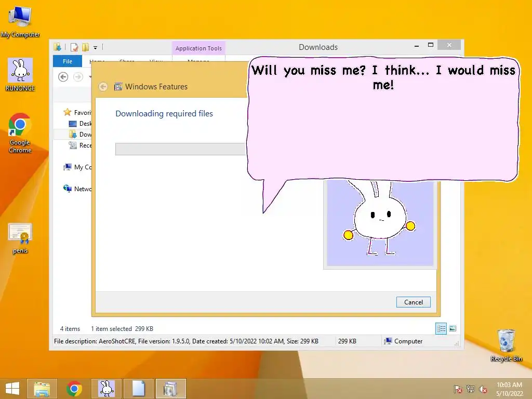Open the Action Center flag tray icon

click(458, 389)
